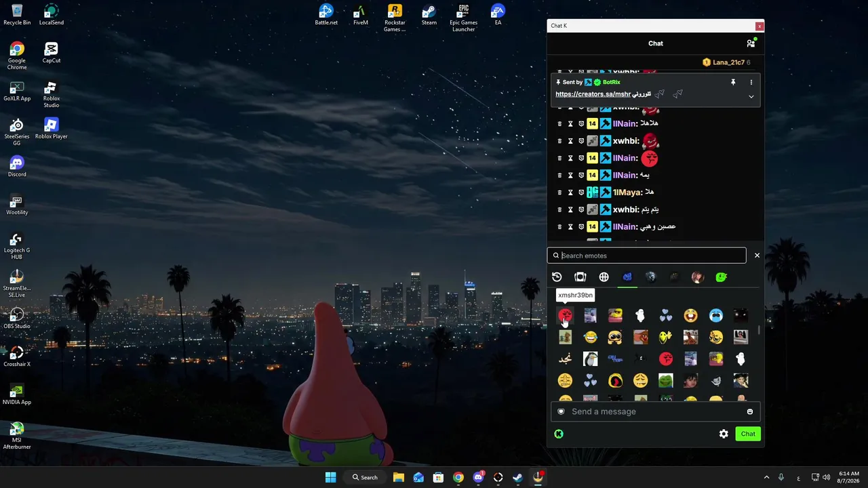Unpin the pinned message with pin toggle
Image resolution: width=868 pixels, height=488 pixels.
point(732,82)
